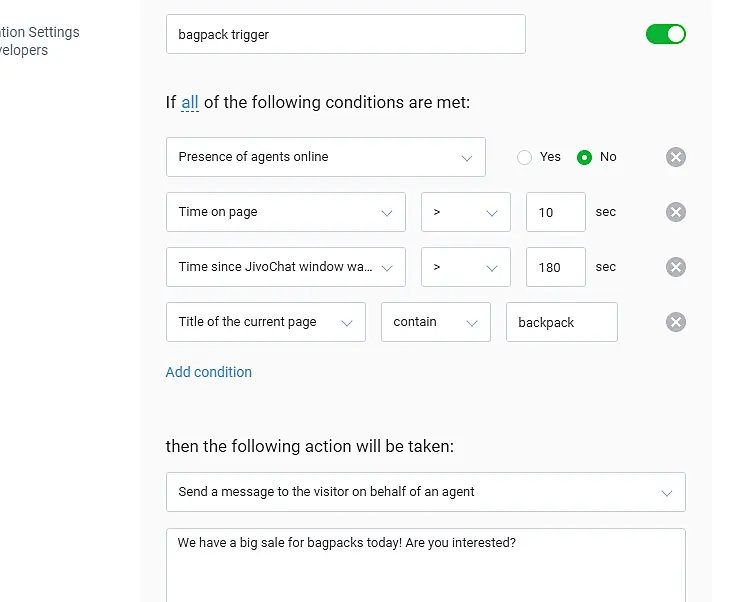Open the Time since JivoChat window dropdown
This screenshot has width=745, height=602.
[285, 267]
